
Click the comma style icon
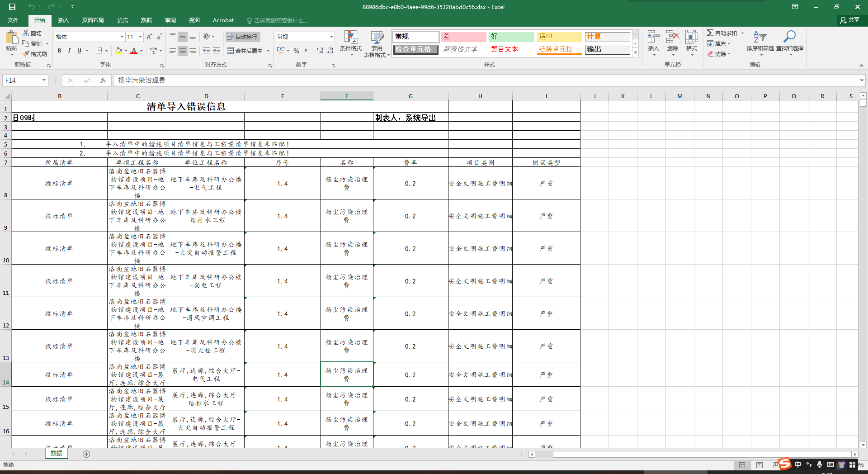[306, 51]
